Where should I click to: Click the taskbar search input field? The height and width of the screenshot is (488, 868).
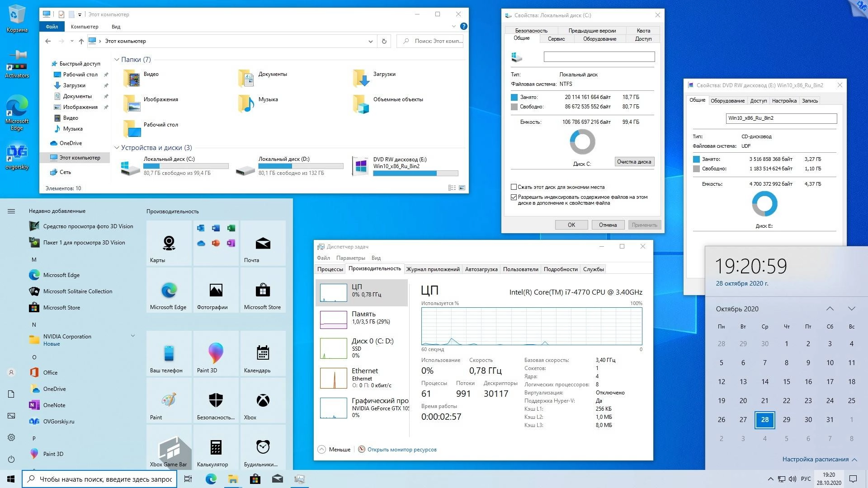point(99,479)
